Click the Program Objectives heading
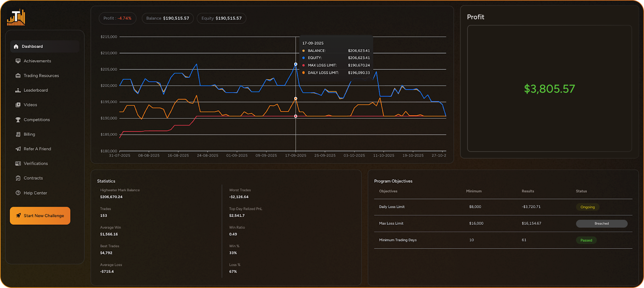Screen dimensions: 644x288 tap(393, 181)
